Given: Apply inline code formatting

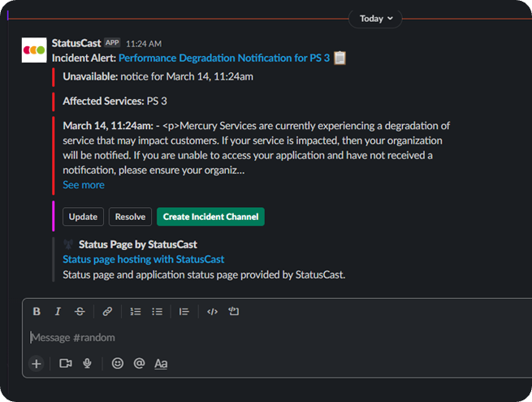Looking at the screenshot, I should pos(212,311).
